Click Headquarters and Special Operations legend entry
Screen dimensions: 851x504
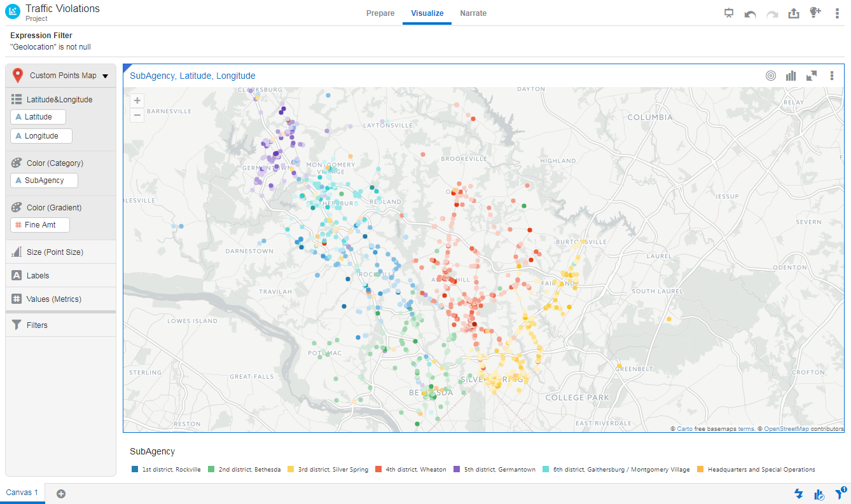coord(756,470)
